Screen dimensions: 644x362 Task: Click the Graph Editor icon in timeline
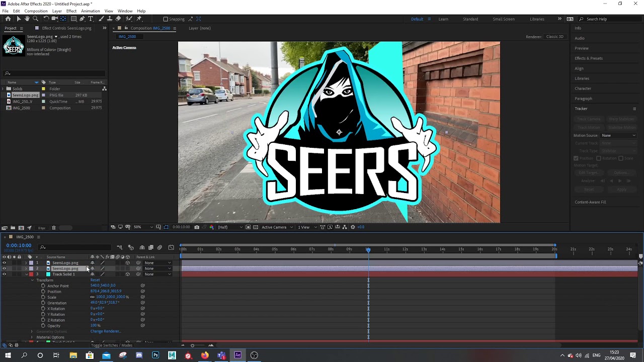point(171,247)
